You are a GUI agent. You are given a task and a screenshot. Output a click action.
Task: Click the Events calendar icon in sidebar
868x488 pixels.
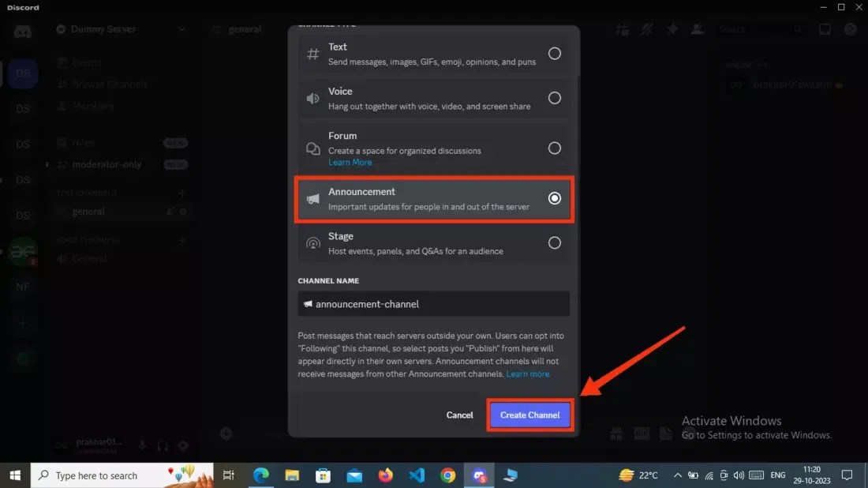[62, 62]
